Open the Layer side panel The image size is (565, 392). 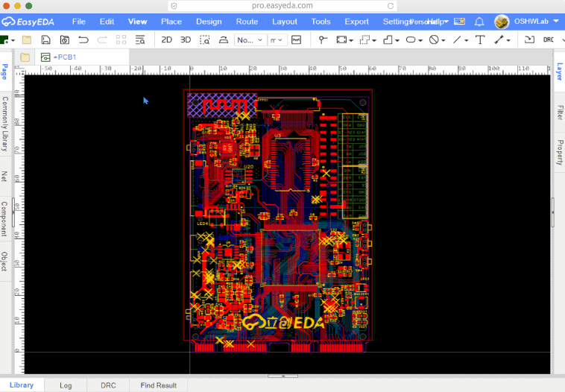(559, 72)
